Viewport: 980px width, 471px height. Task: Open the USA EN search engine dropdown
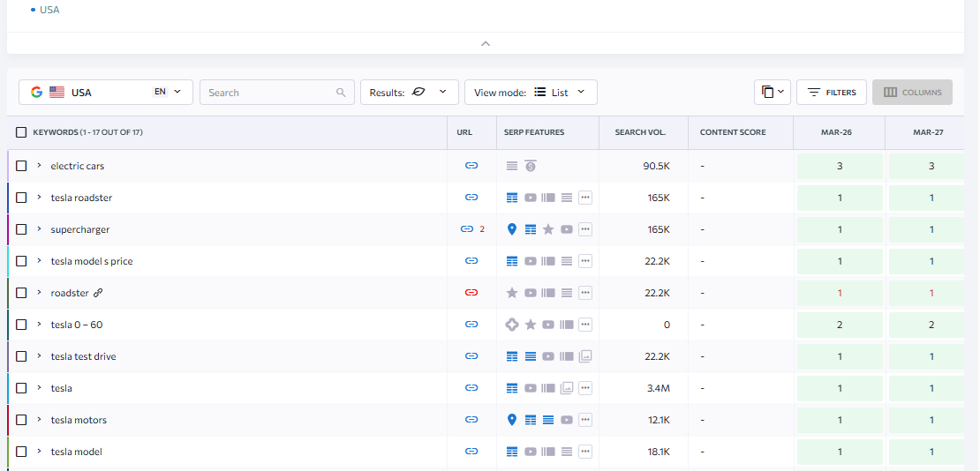[x=106, y=92]
